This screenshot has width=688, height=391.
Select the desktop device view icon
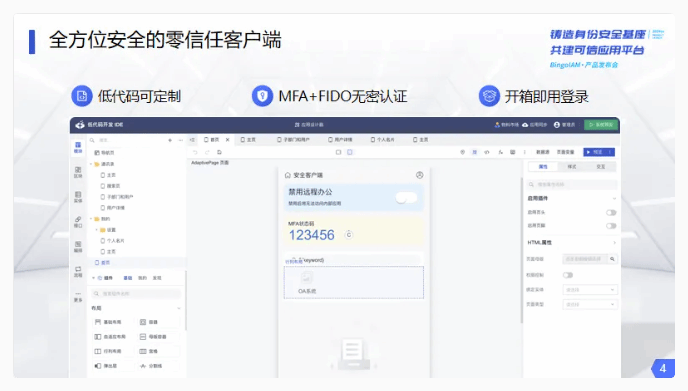click(x=338, y=152)
